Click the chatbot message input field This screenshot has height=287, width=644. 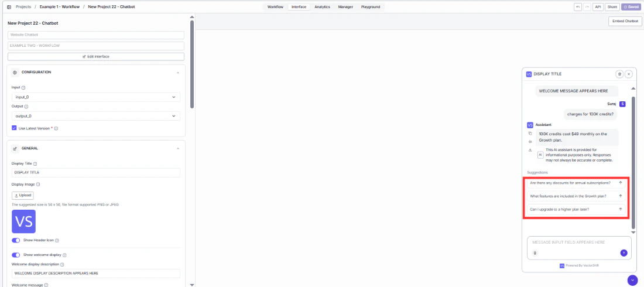[x=579, y=248]
